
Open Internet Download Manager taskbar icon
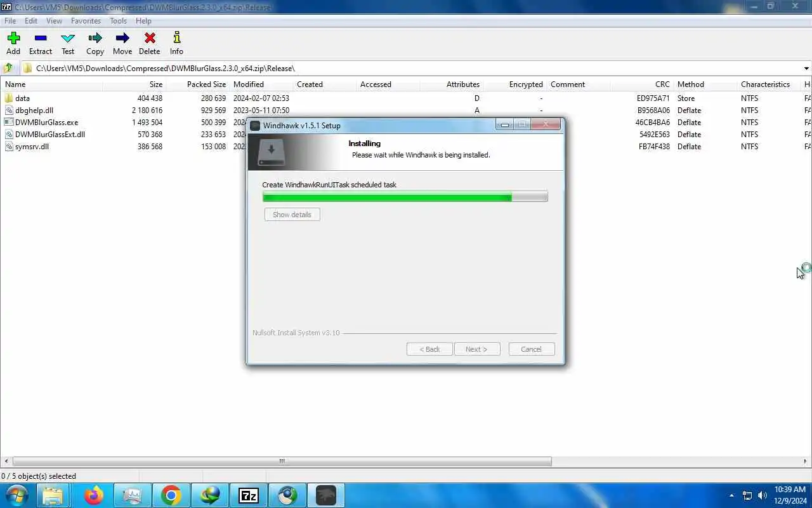(209, 495)
